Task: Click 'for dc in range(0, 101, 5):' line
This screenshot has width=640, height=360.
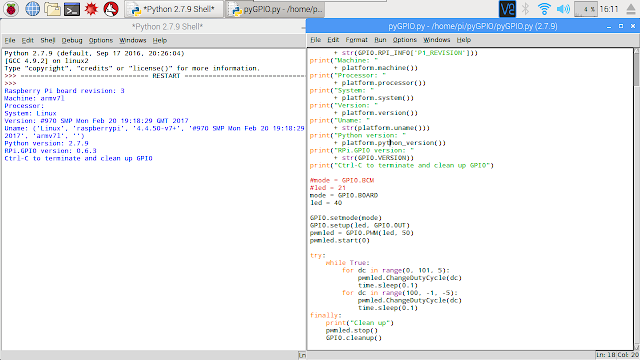Action: point(396,270)
